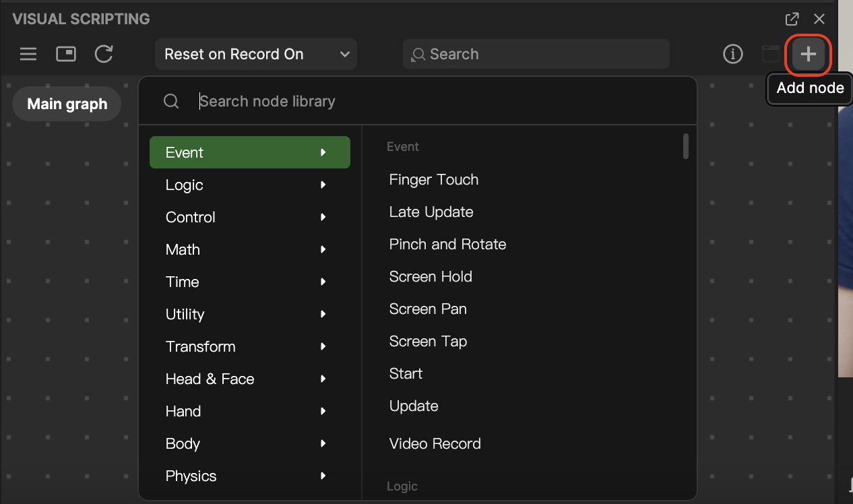
Task: Expand the arrow next to Transform
Action: point(323,346)
